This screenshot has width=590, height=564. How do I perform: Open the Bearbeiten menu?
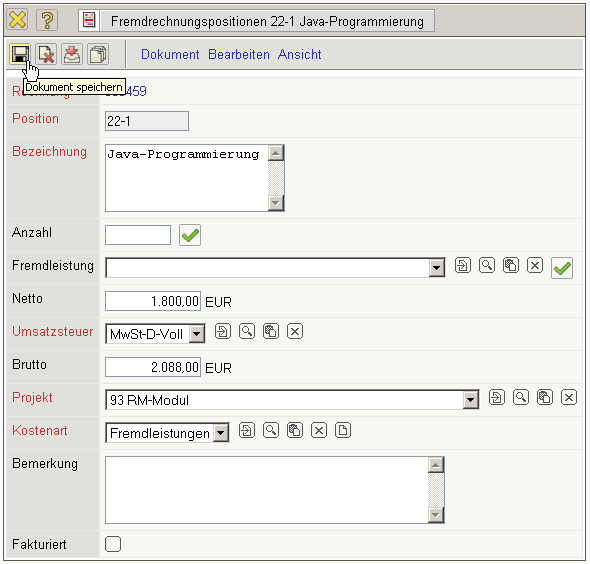tap(239, 55)
